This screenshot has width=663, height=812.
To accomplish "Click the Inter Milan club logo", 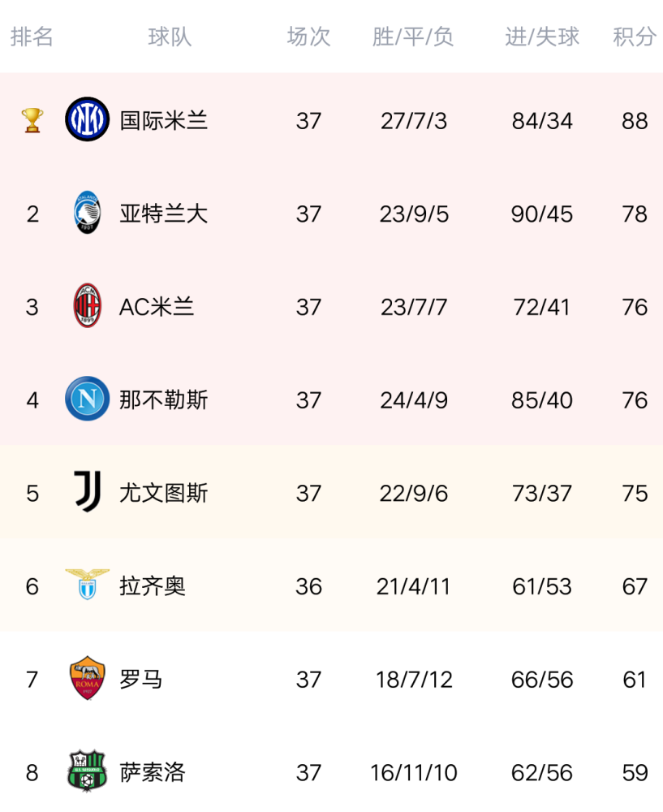I will pos(87,119).
